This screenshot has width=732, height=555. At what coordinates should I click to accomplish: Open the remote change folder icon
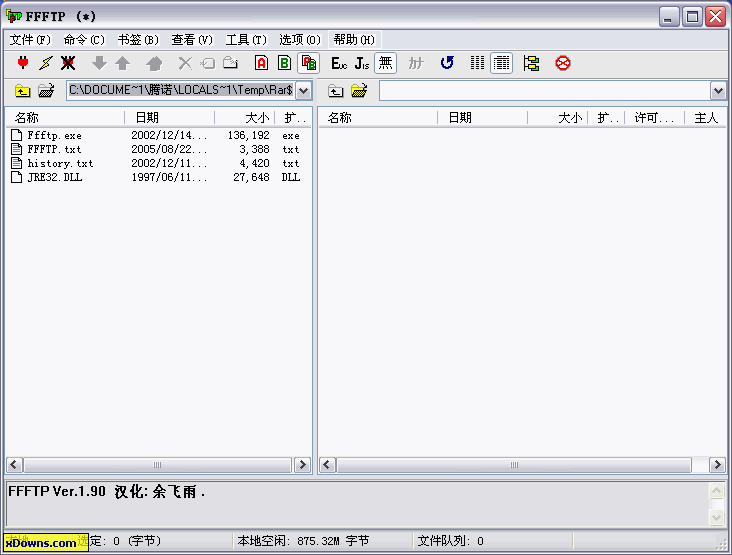(x=359, y=91)
